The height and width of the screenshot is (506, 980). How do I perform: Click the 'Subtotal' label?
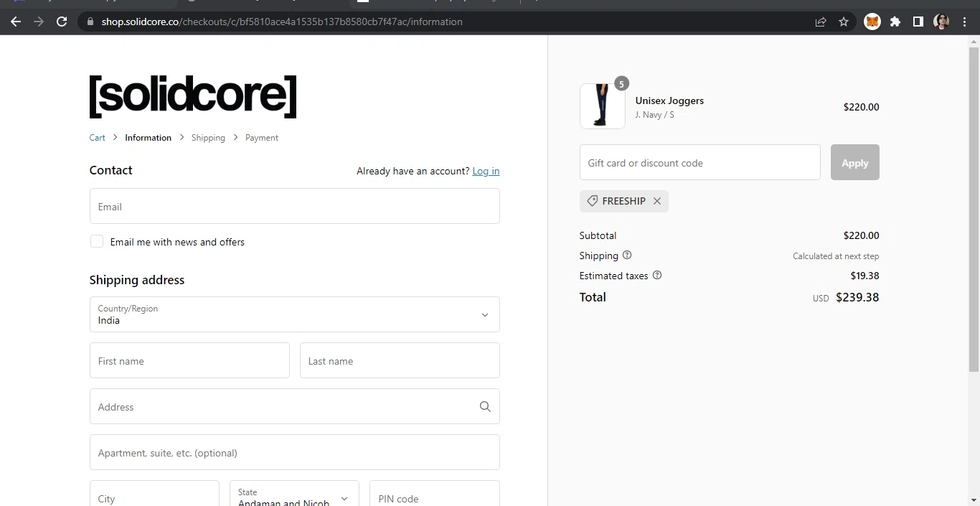[x=598, y=235]
